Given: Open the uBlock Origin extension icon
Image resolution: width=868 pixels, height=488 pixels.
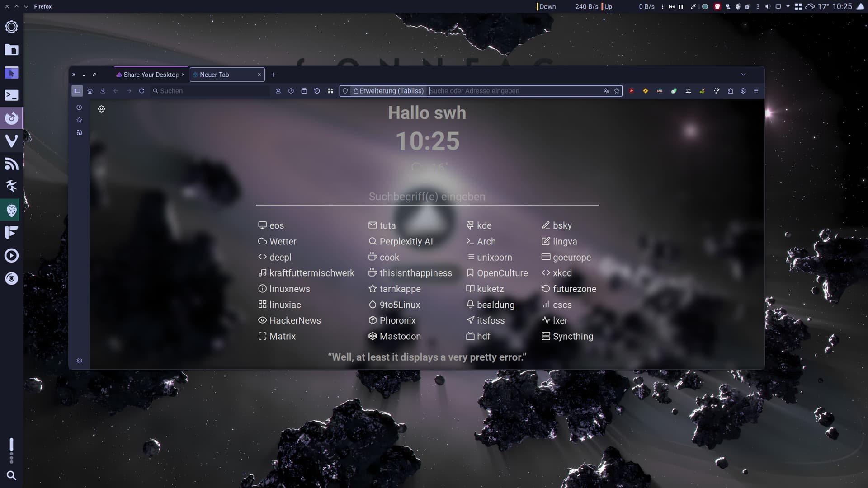Looking at the screenshot, I should pyautogui.click(x=632, y=91).
